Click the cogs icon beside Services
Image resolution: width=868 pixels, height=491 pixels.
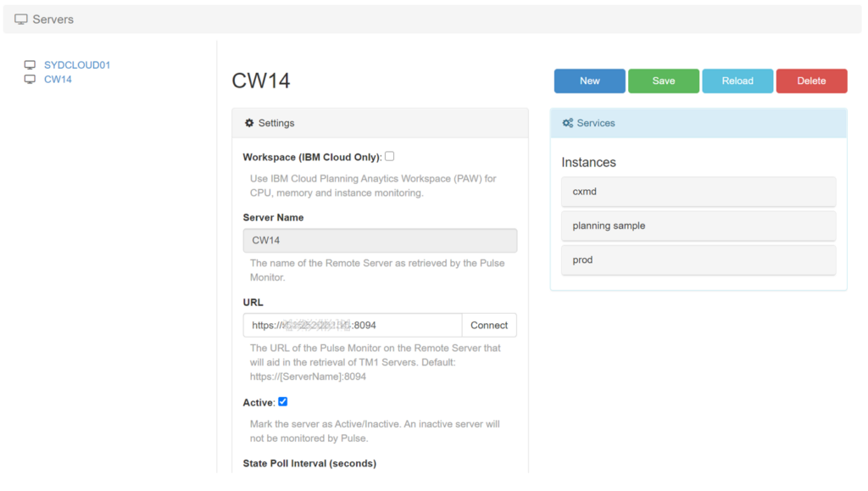pos(568,123)
